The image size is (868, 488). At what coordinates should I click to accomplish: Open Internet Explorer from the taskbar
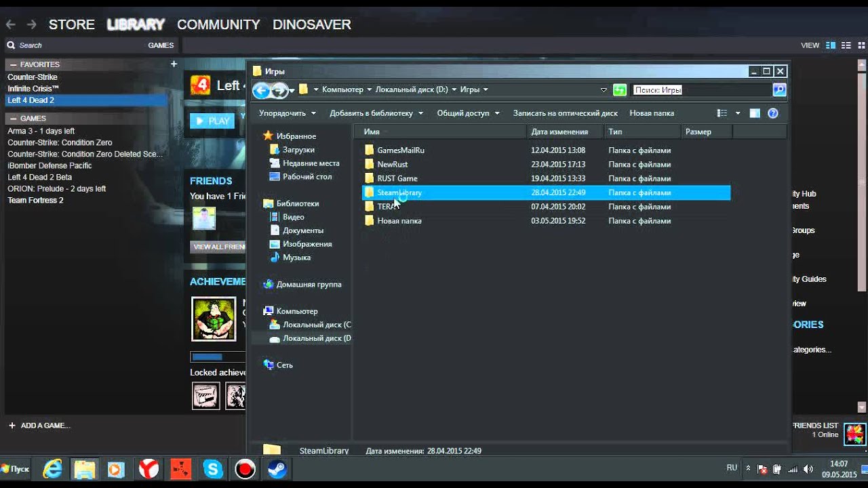tap(52, 468)
